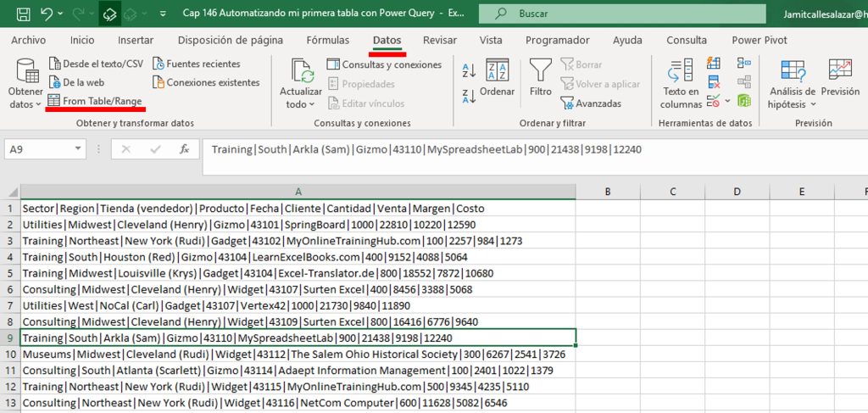Viewport: 868px width, 413px height.
Task: Switch to the Insertar tab
Action: (136, 41)
